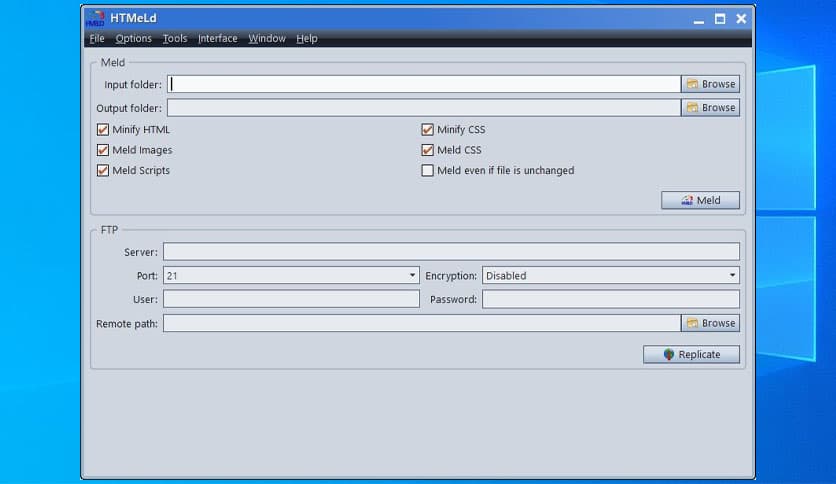Open the Window menu

(267, 38)
